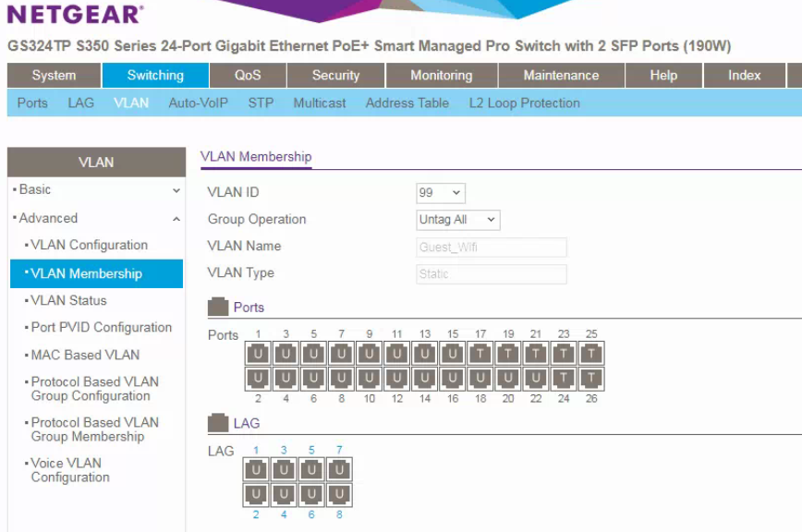The height and width of the screenshot is (532, 802).
Task: Toggle membership of port 8
Action: (341, 378)
